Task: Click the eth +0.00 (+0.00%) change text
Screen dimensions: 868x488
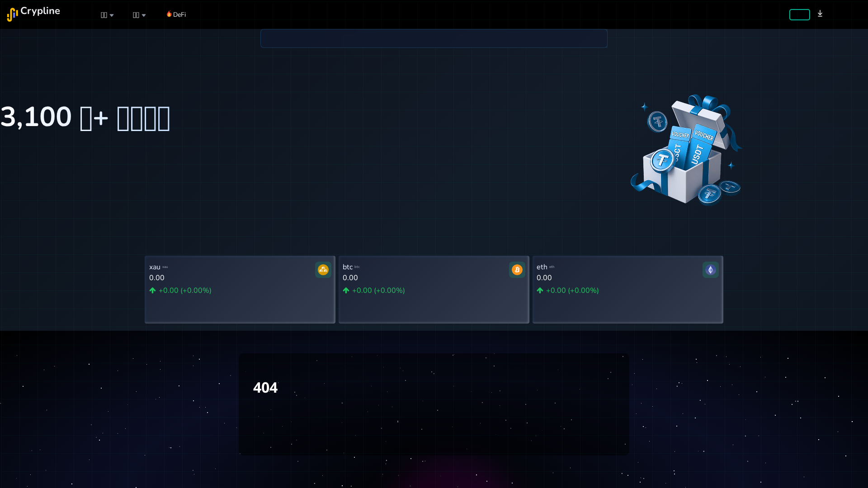Action: 572,291
